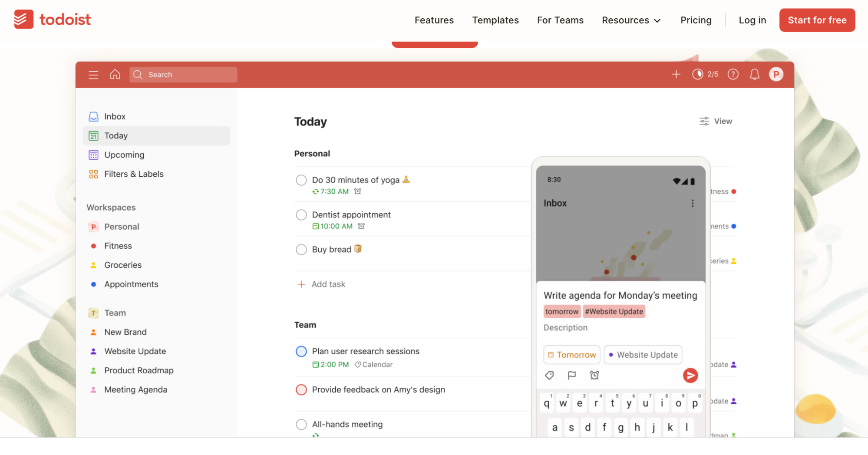Open the three-dot menu in Inbox
The image size is (868, 455).
pos(692,203)
